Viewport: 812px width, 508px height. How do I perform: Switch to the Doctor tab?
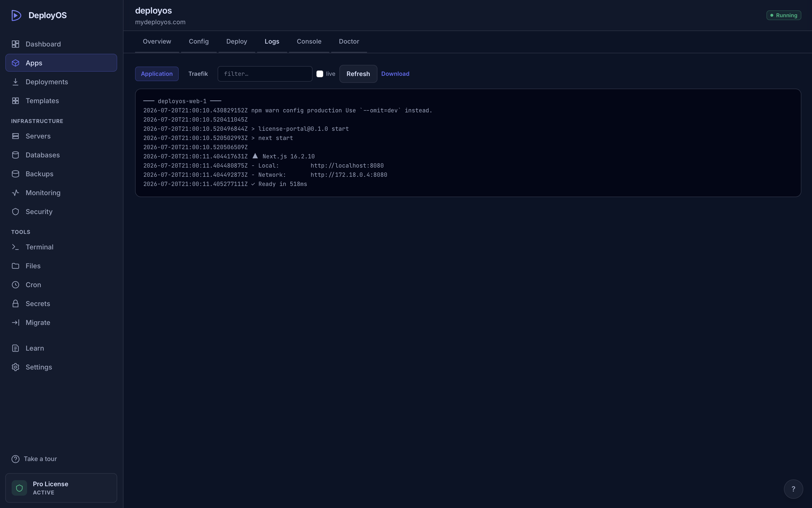[x=349, y=41]
